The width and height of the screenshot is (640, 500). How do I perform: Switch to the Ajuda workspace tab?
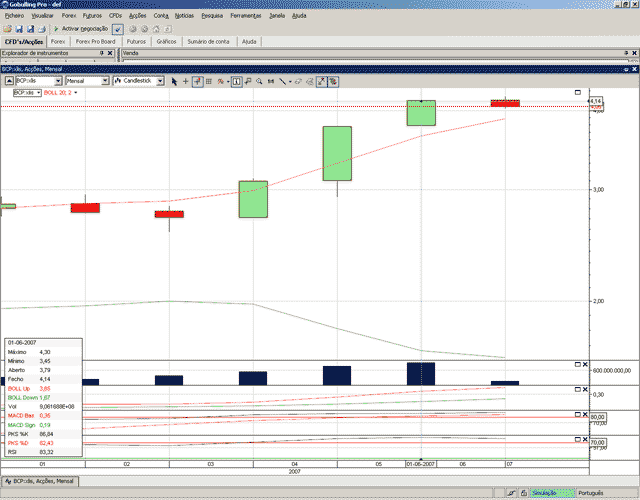pyautogui.click(x=249, y=42)
